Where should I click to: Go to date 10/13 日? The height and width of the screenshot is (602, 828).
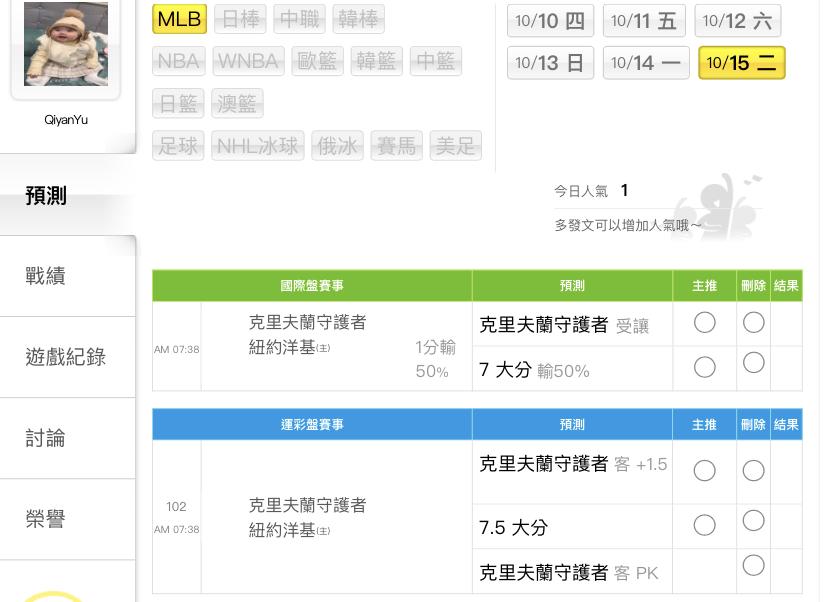pos(550,63)
